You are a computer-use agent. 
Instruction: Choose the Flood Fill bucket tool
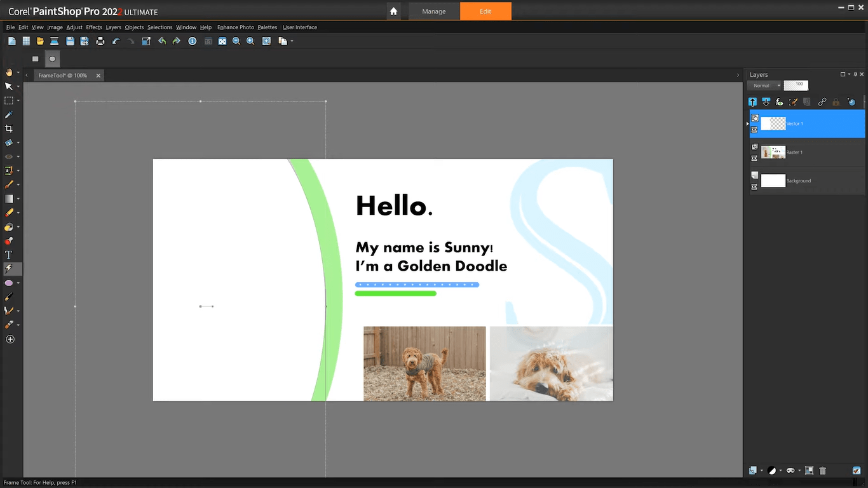[x=9, y=227]
